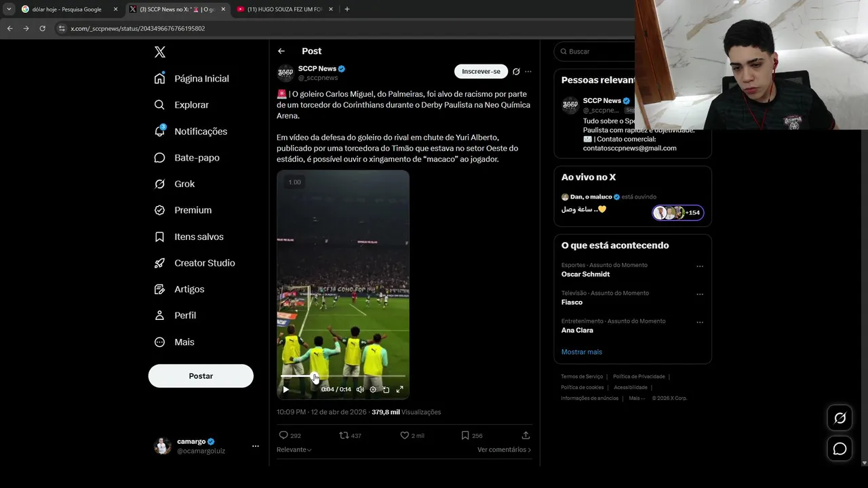Join the Ao vivo no X listeners

pyautogui.click(x=678, y=213)
